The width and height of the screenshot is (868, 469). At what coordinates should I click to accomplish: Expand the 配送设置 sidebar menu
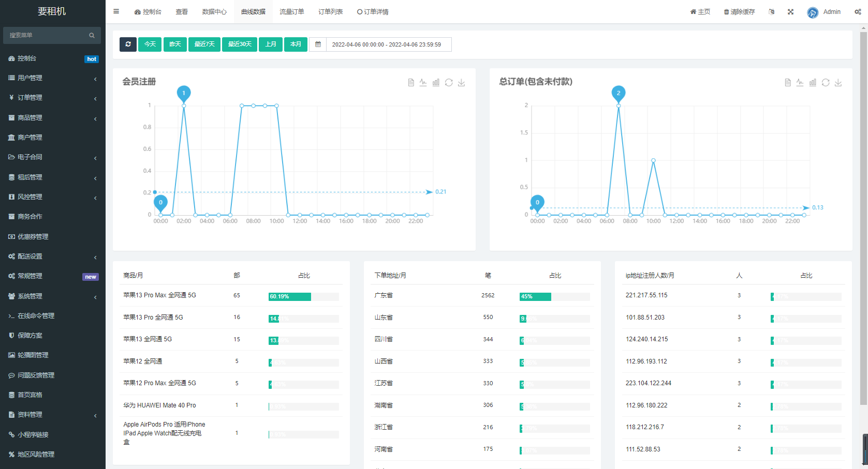point(53,256)
